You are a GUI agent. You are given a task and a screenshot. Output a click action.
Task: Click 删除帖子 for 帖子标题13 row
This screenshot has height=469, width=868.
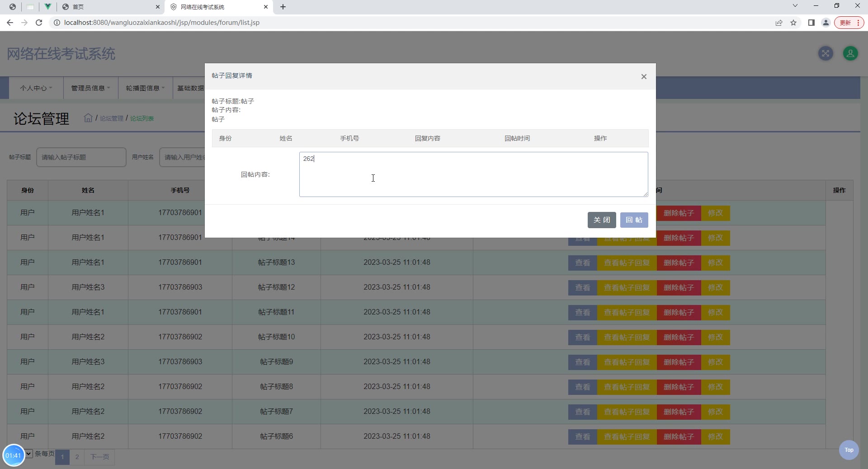678,263
